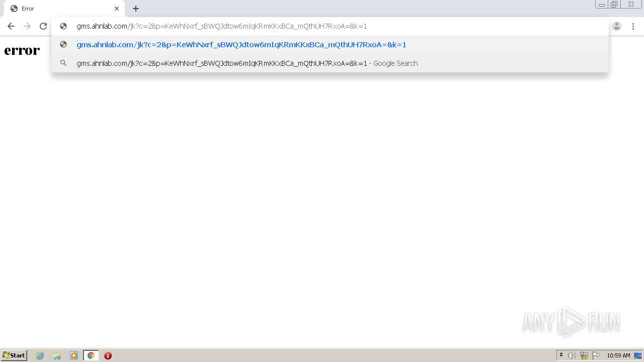Open the Action Center flag icon
Image resolution: width=644 pixels, height=362 pixels.
pyautogui.click(x=596, y=355)
